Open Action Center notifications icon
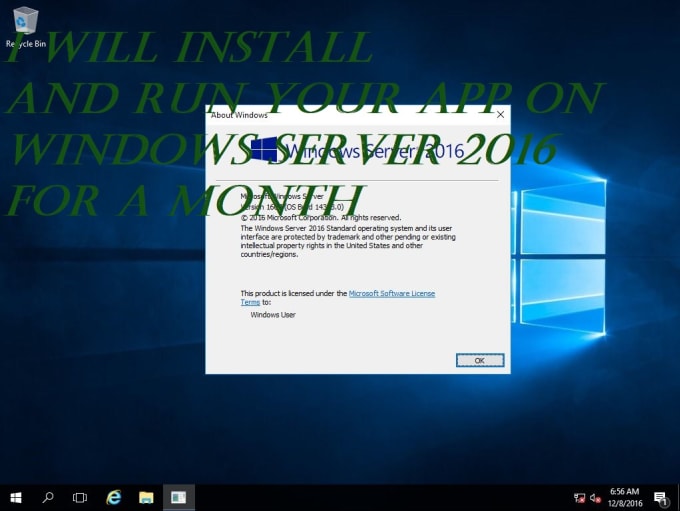 coord(661,498)
